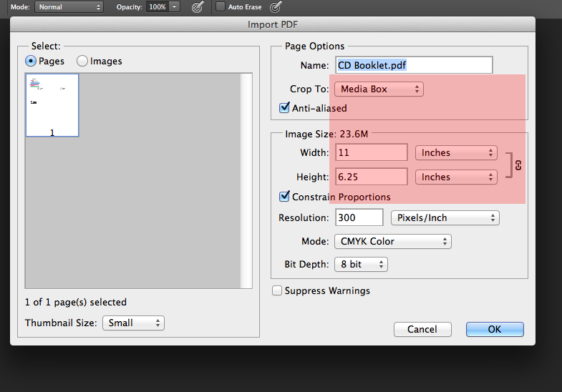The width and height of the screenshot is (562, 392).
Task: Open the Opacity 100% slider arrow
Action: tap(174, 7)
